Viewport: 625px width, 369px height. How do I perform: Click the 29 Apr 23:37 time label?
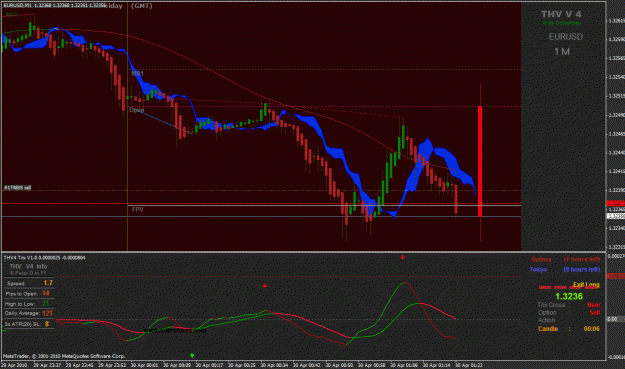point(47,365)
